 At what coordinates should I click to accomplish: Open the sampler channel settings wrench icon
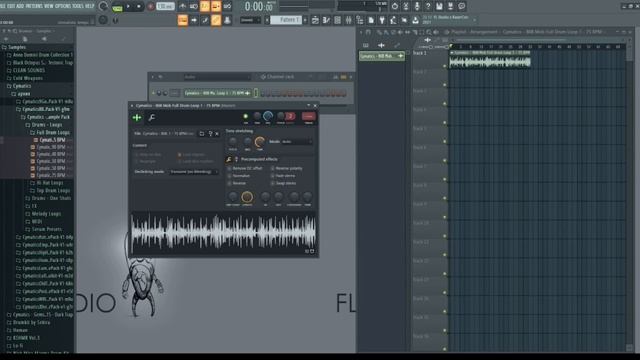coord(152,118)
